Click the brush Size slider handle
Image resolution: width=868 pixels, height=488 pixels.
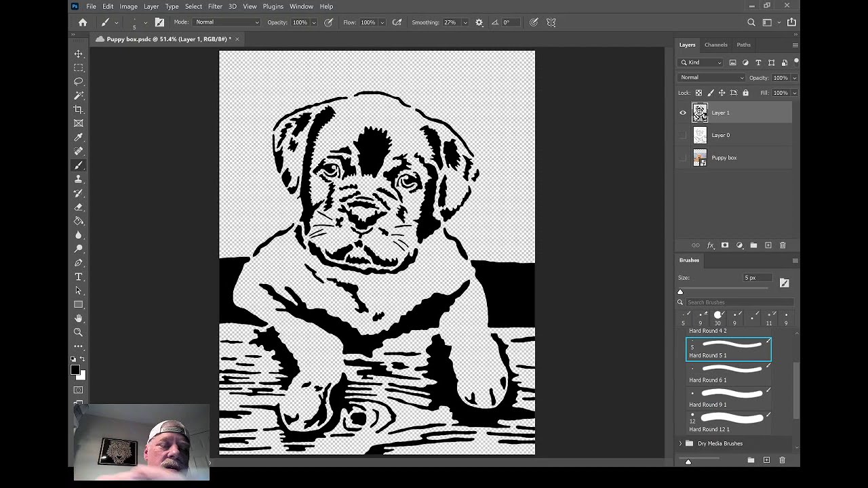coord(680,292)
